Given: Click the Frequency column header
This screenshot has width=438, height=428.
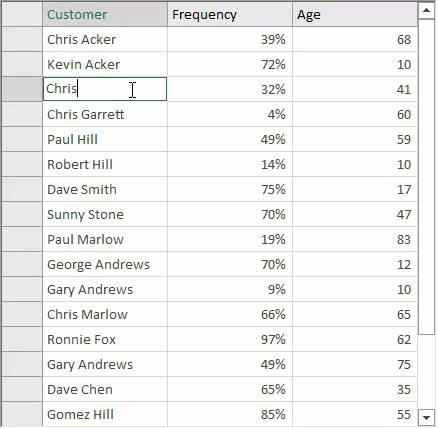Looking at the screenshot, I should pyautogui.click(x=230, y=14).
